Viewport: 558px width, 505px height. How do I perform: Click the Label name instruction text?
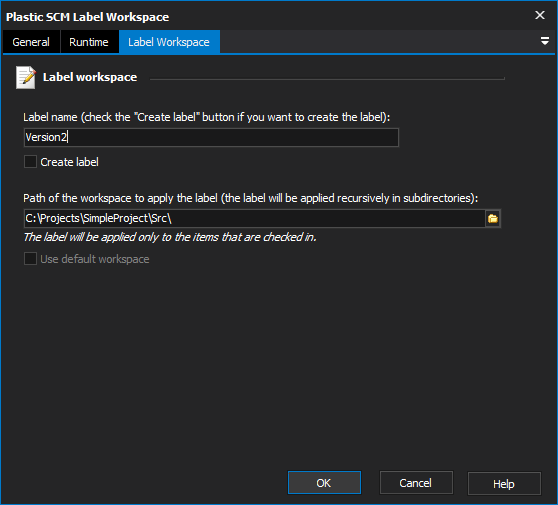tap(207, 117)
